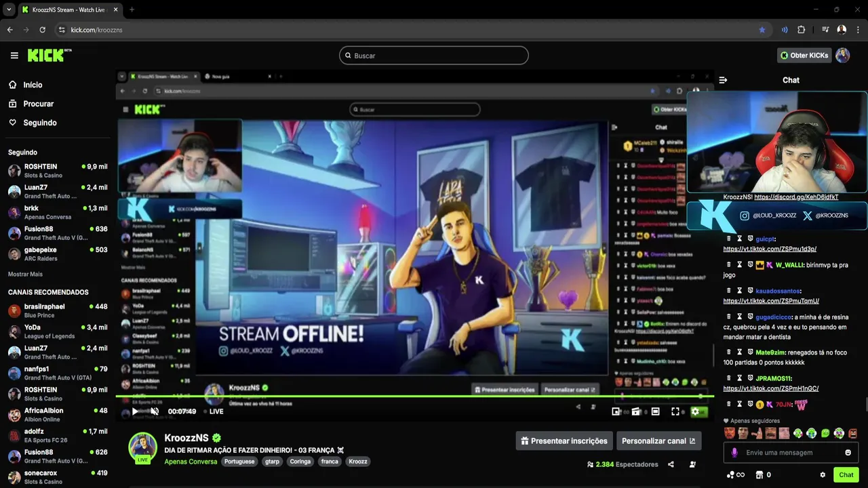The image size is (868, 488).
Task: Open Chrome profile avatar
Action: pos(842,30)
